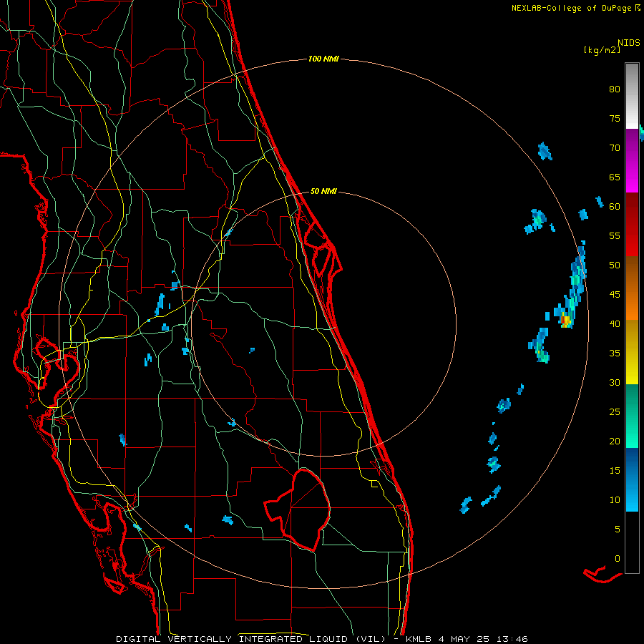The width and height of the screenshot is (644, 644).
Task: Click the '70' value on the color scale
Action: pos(615,148)
